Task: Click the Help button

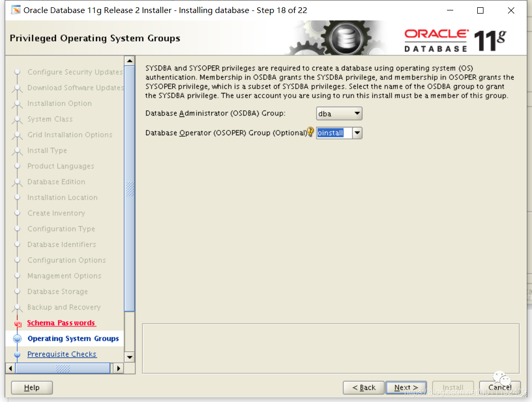Action: point(32,387)
